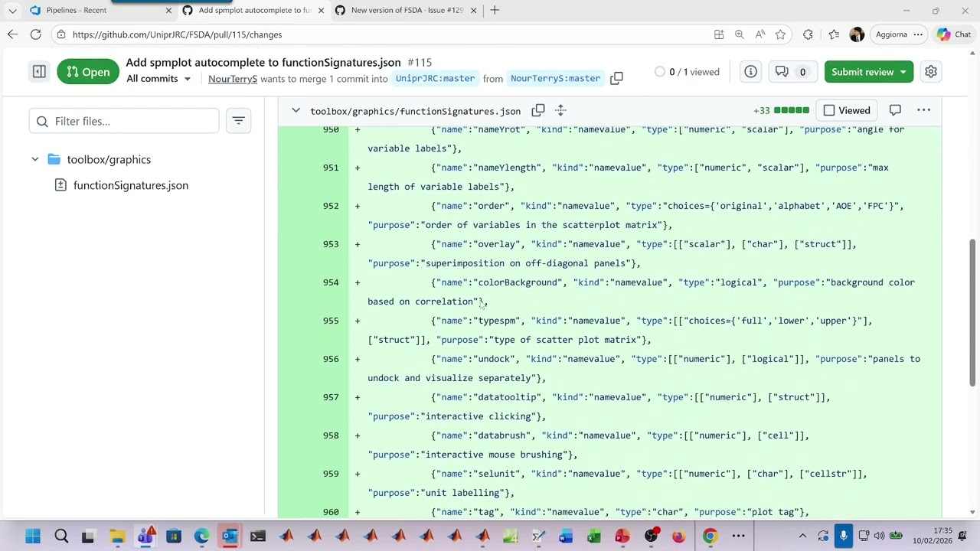
Task: Open the taskbar overflow three-dots
Action: 738,536
